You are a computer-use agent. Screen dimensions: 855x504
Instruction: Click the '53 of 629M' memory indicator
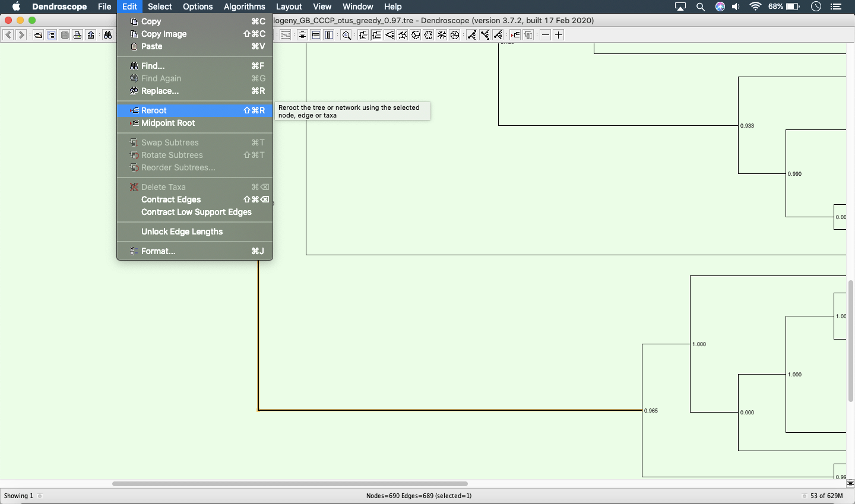[x=826, y=496]
